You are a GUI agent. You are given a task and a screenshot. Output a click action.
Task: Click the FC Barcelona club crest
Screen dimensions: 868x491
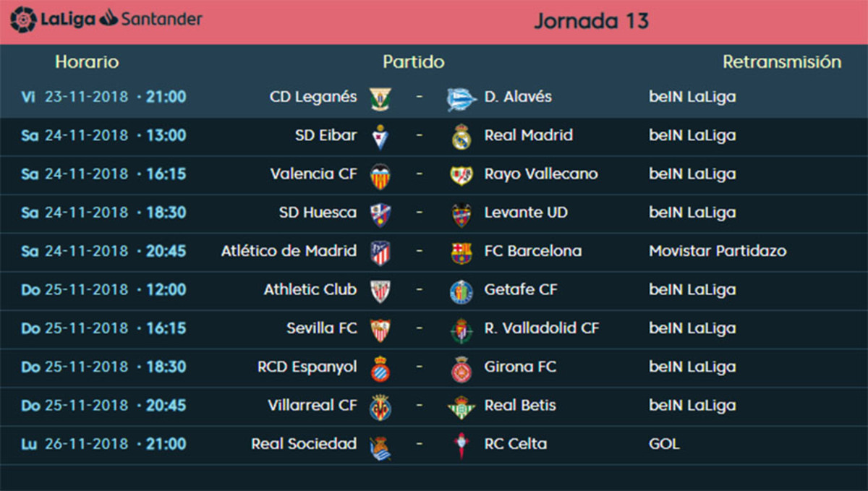point(461,252)
